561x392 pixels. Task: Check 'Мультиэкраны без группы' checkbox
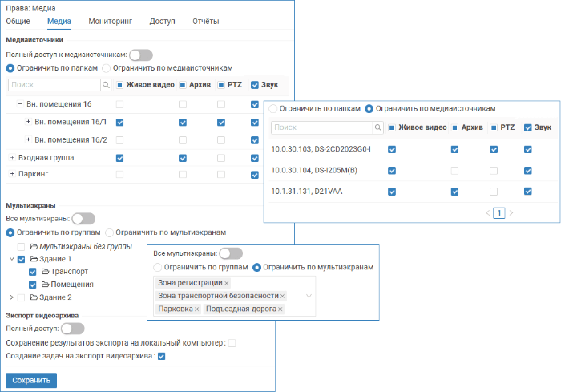point(21,247)
